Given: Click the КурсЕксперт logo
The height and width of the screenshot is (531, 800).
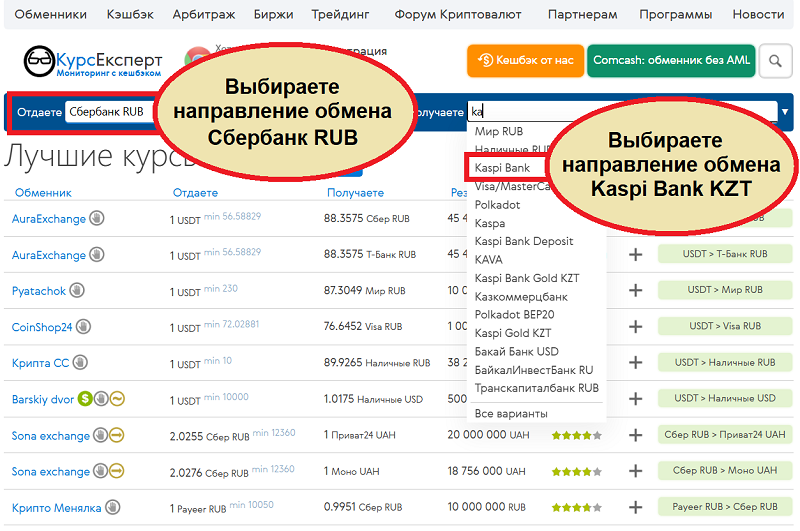Looking at the screenshot, I should tap(93, 62).
